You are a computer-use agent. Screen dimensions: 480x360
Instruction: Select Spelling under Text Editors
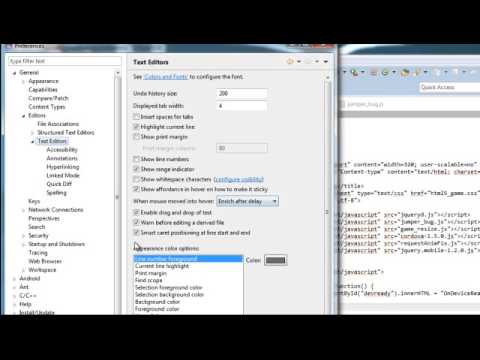[x=56, y=193]
